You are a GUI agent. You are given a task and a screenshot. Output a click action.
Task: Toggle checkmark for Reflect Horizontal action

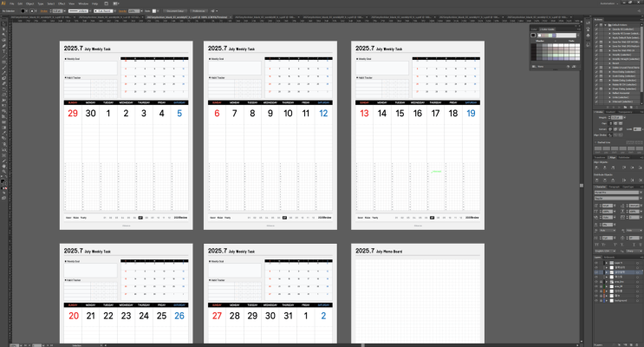[x=596, y=93]
